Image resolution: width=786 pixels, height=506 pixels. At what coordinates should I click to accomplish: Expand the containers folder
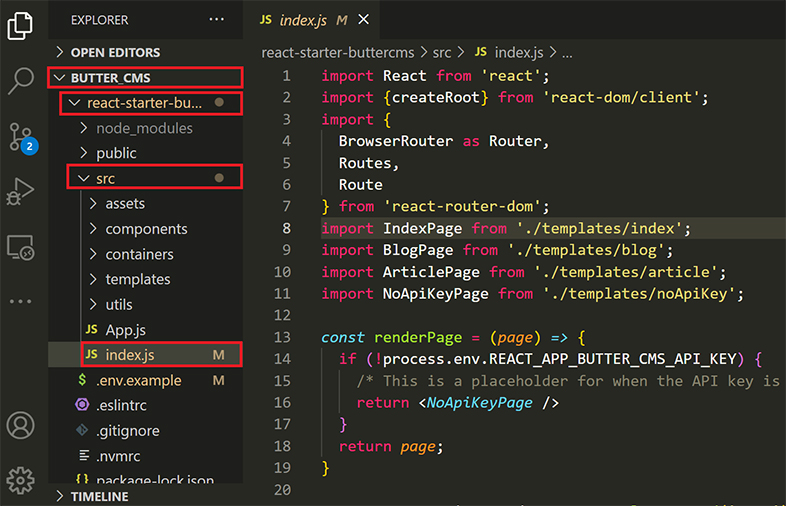pyautogui.click(x=145, y=254)
